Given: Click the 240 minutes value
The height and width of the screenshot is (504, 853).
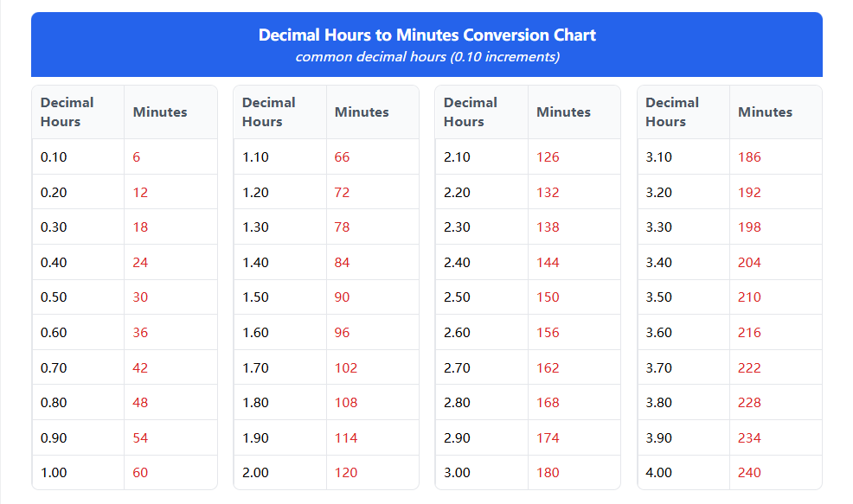Looking at the screenshot, I should [749, 473].
